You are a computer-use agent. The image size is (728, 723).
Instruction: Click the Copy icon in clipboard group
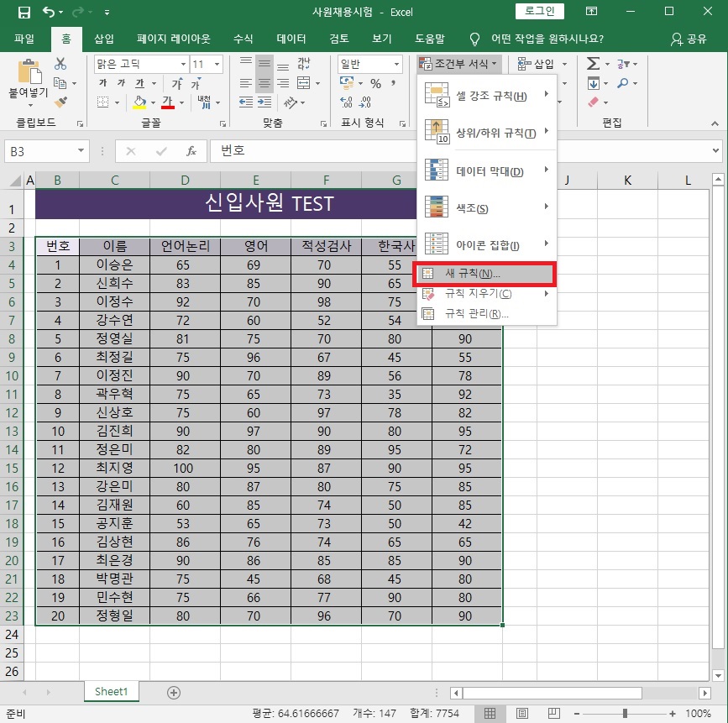(x=60, y=83)
